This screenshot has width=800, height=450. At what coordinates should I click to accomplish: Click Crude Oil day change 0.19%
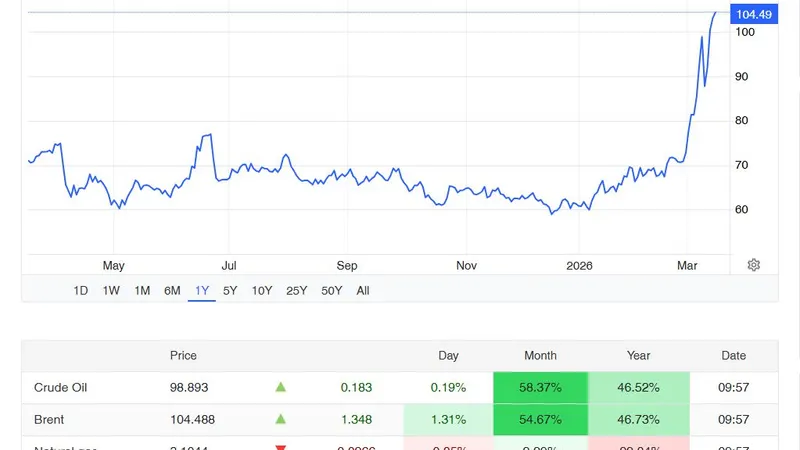pos(448,388)
